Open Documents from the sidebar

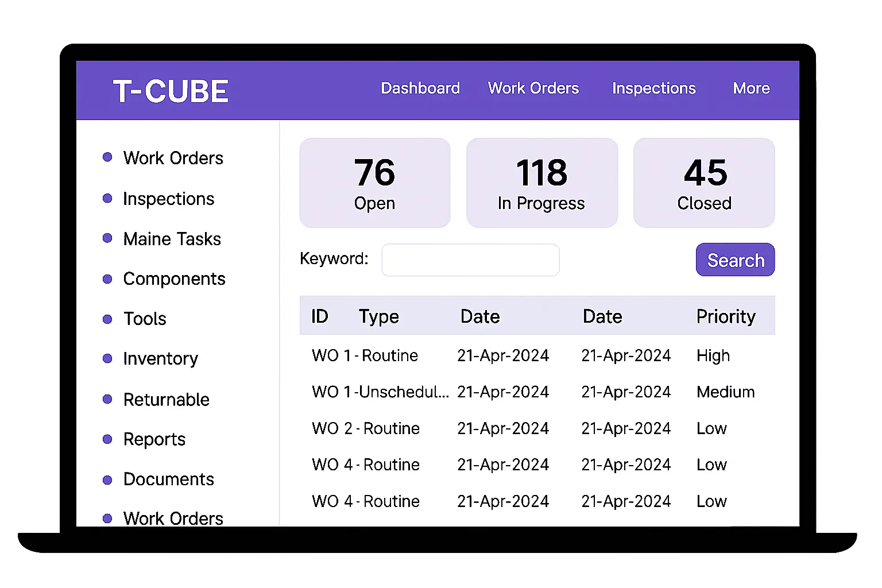click(168, 479)
